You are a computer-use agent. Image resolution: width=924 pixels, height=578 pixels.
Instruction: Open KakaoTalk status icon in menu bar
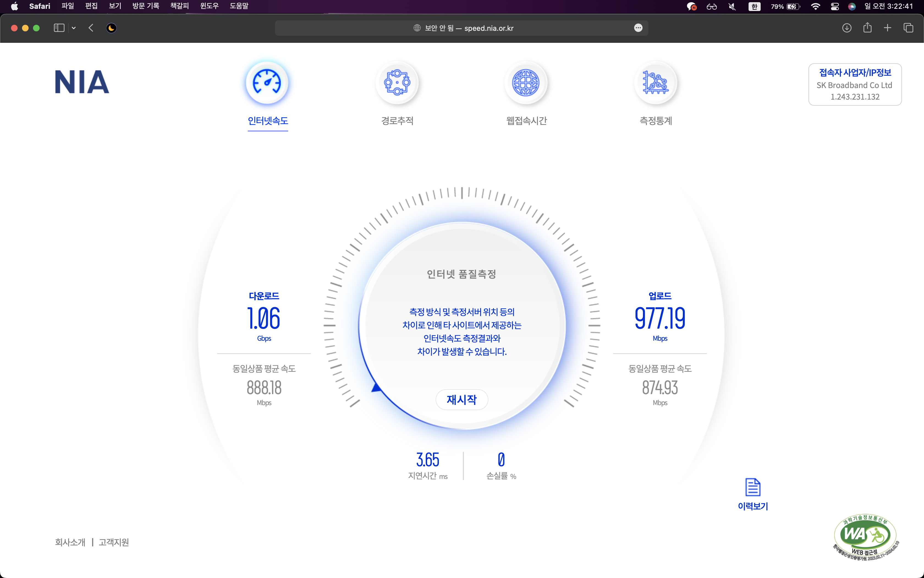pyautogui.click(x=691, y=6)
